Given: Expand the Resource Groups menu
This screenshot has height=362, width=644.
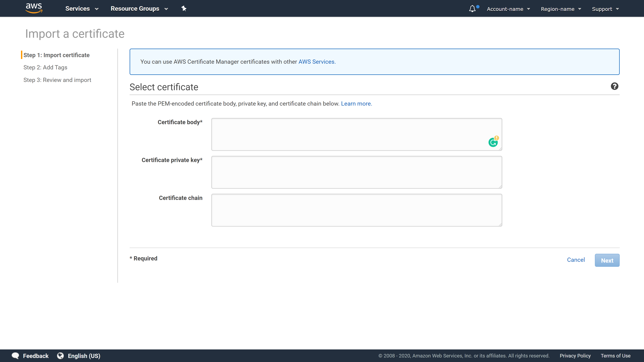Looking at the screenshot, I should tap(139, 9).
